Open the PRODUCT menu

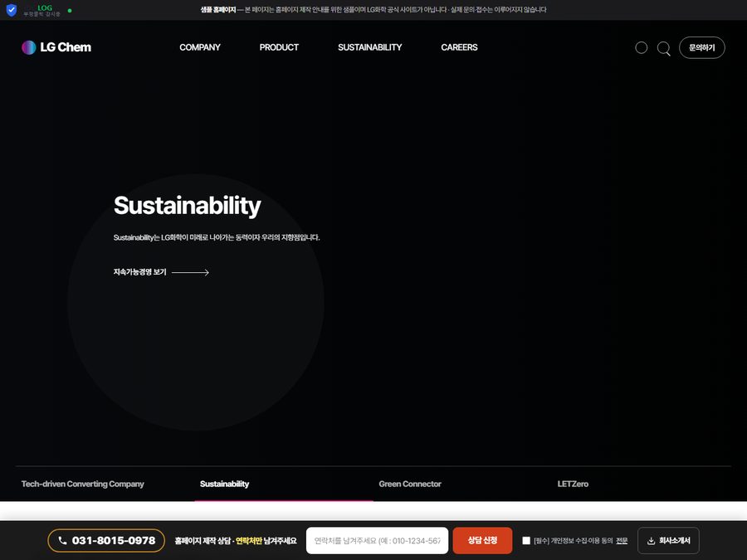coord(279,47)
